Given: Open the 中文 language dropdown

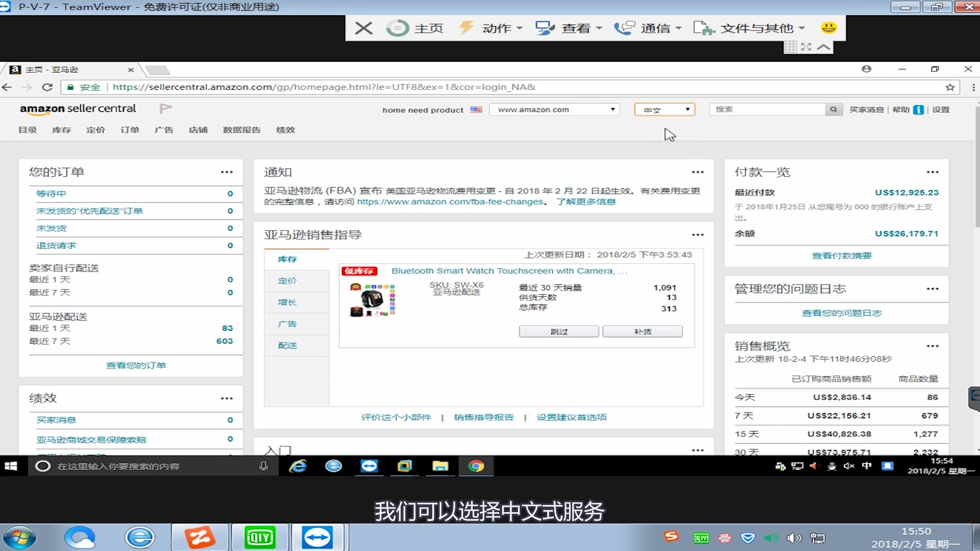Looking at the screenshot, I should pos(665,110).
